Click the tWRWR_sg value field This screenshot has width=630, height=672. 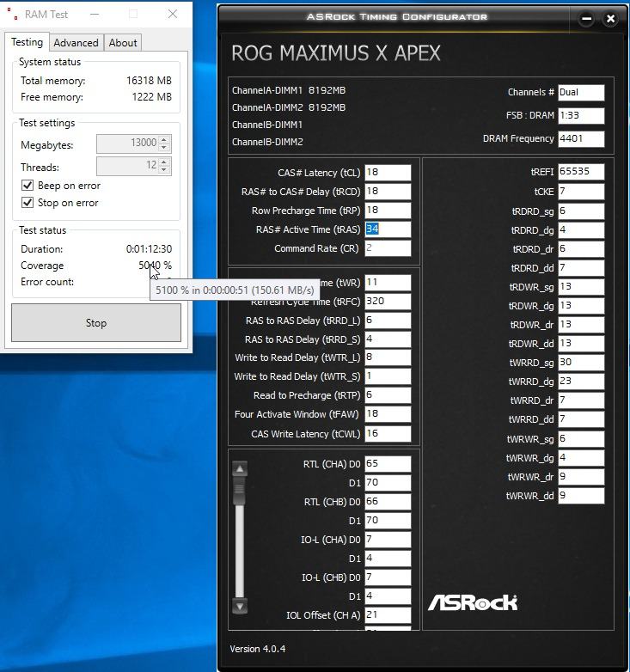pyautogui.click(x=581, y=438)
